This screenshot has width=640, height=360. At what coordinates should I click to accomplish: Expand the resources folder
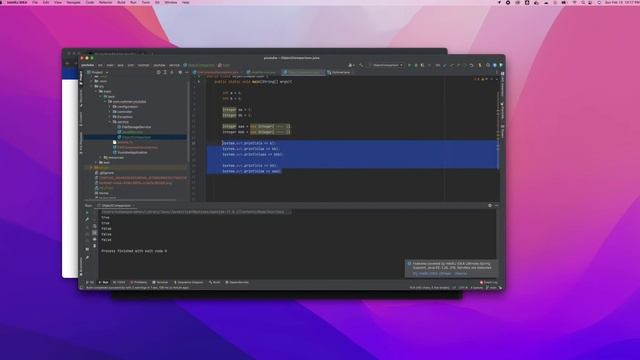[101, 158]
